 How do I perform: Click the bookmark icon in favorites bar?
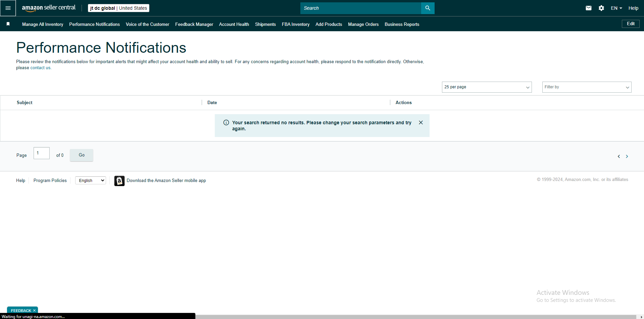tap(8, 24)
